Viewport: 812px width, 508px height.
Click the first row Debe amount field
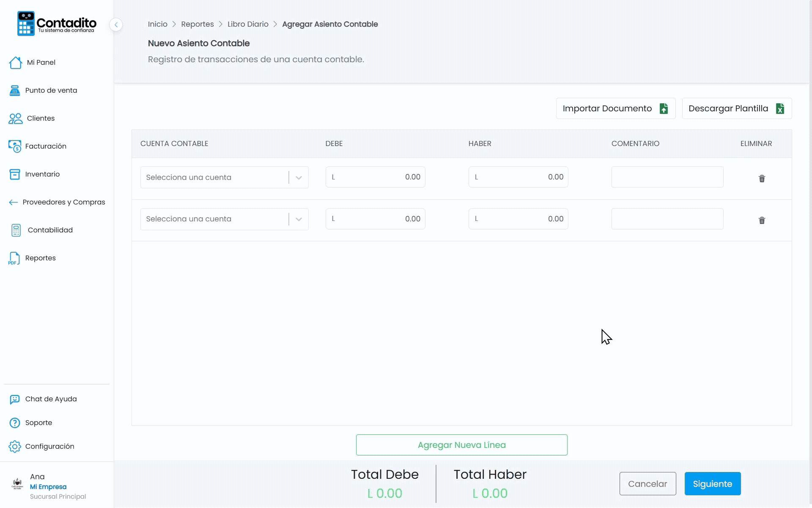[376, 177]
